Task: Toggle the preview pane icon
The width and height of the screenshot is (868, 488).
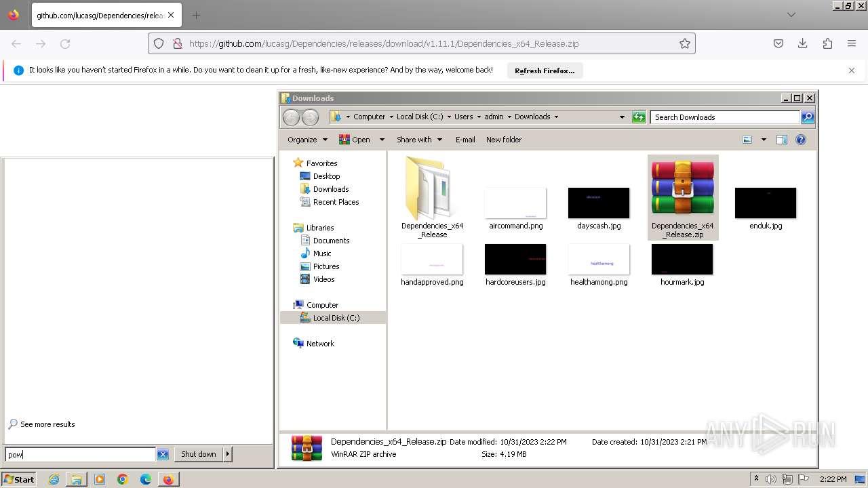Action: click(x=782, y=140)
